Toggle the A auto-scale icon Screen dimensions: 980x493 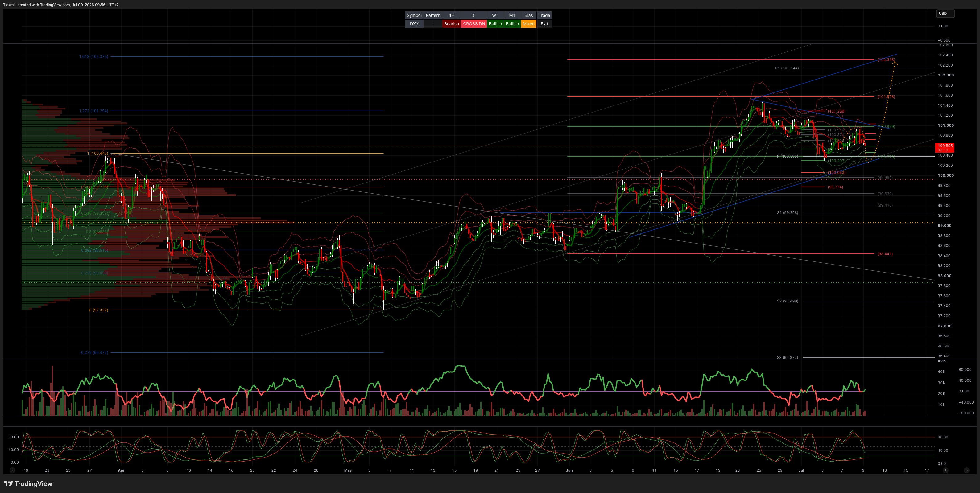click(x=945, y=470)
